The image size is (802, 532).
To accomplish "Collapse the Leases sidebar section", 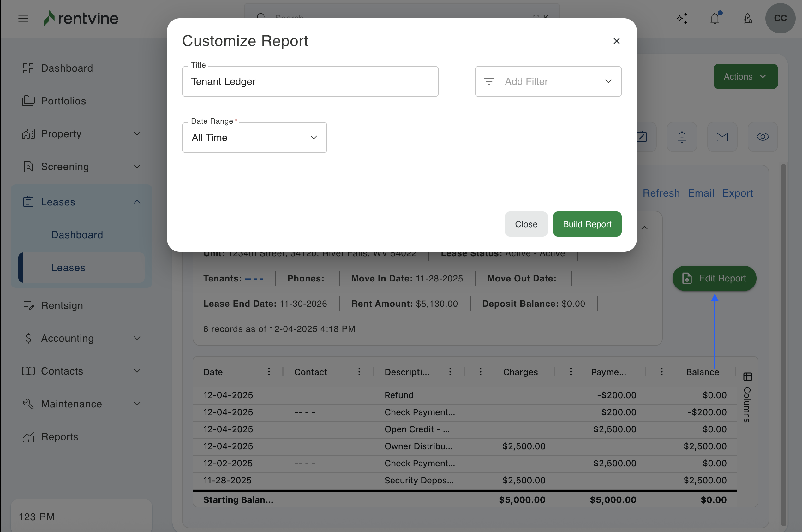I will [x=137, y=202].
